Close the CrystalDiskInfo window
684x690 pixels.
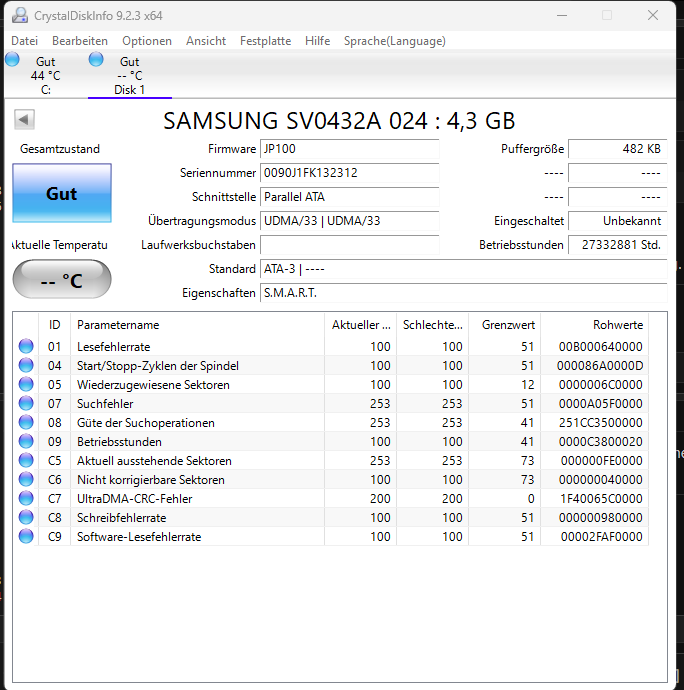coord(653,15)
